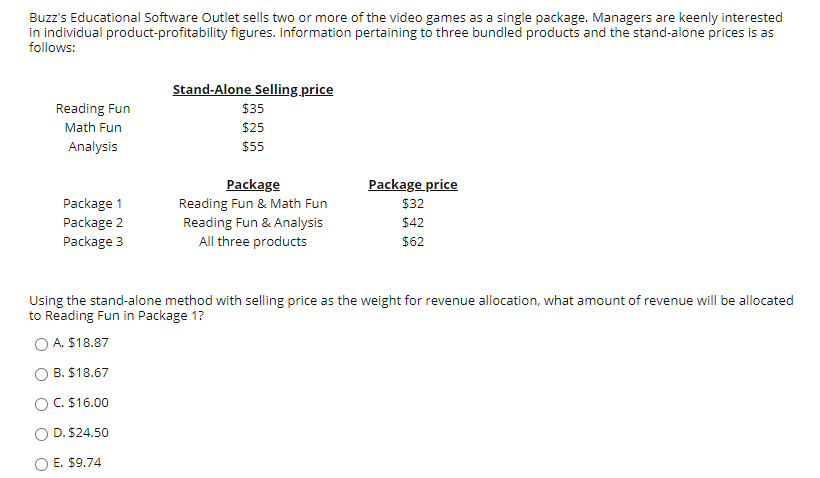Click the Reading Fun row label
The width and height of the screenshot is (820, 478).
(x=93, y=108)
